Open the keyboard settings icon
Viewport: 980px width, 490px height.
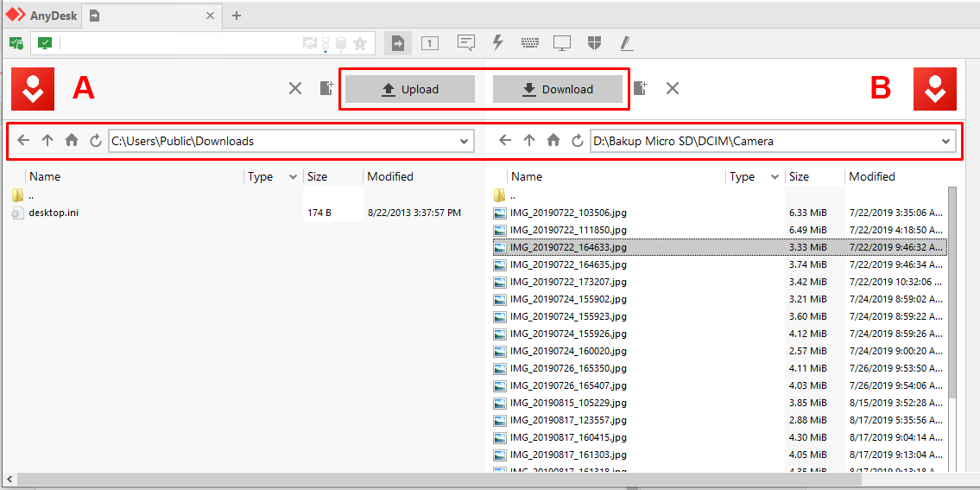[530, 43]
